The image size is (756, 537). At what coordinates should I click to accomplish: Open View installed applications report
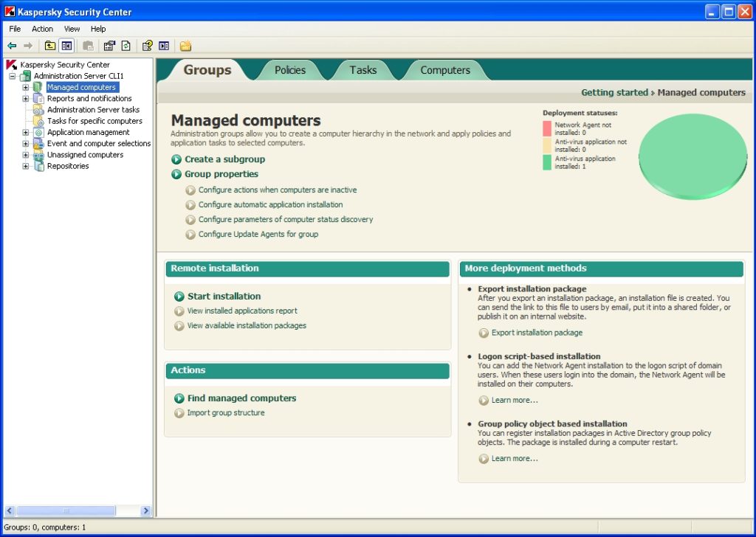[242, 311]
